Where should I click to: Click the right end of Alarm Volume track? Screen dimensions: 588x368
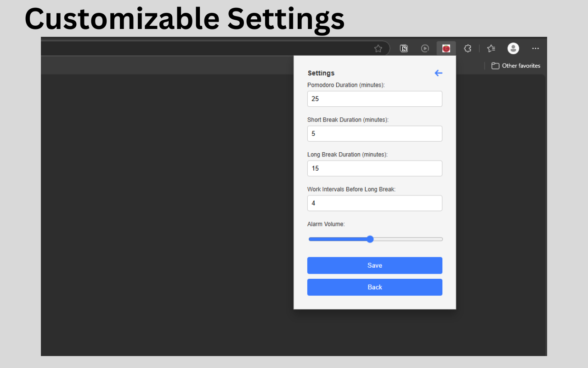441,239
